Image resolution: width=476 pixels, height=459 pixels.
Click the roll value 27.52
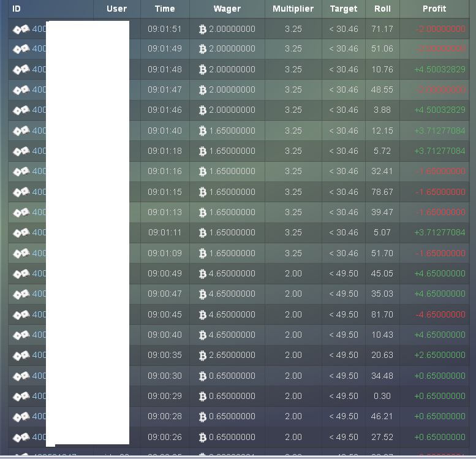tap(382, 437)
